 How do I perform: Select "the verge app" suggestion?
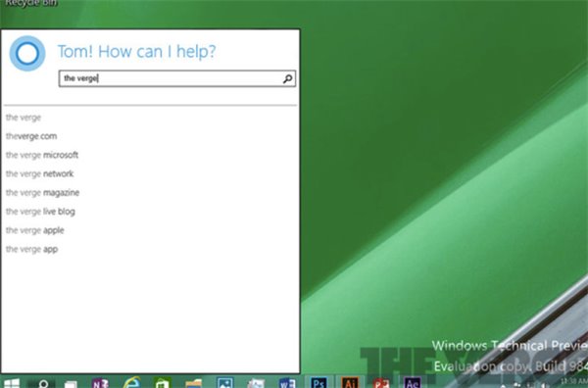(32, 249)
